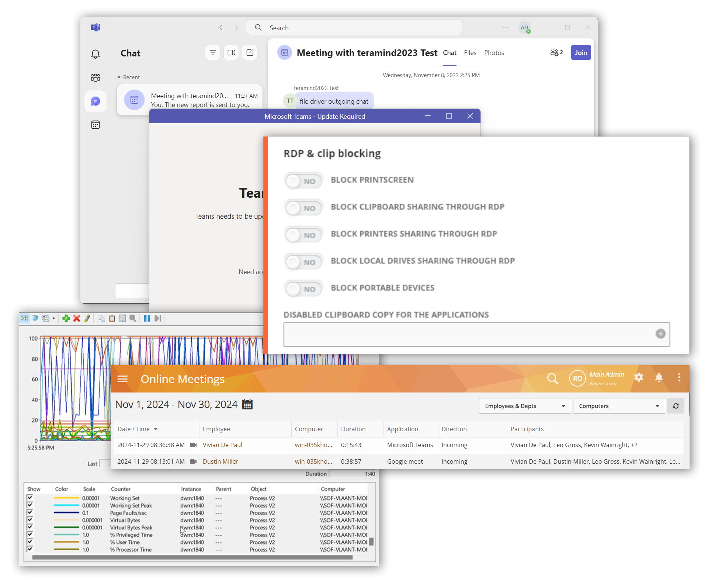Viewport: 708px width, 588px height.
Task: Open Dustin Miller employee link
Action: 221,461
